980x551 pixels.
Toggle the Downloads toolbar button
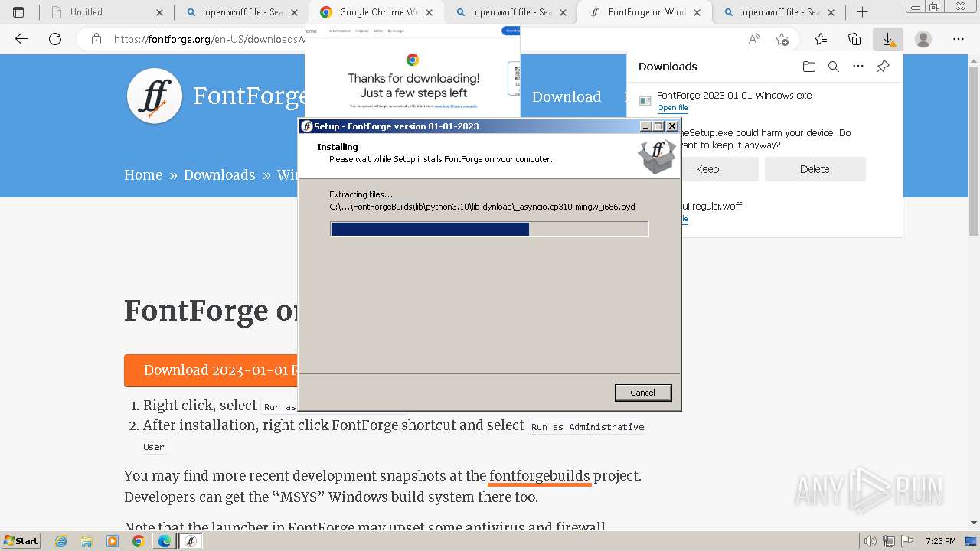pyautogui.click(x=888, y=39)
